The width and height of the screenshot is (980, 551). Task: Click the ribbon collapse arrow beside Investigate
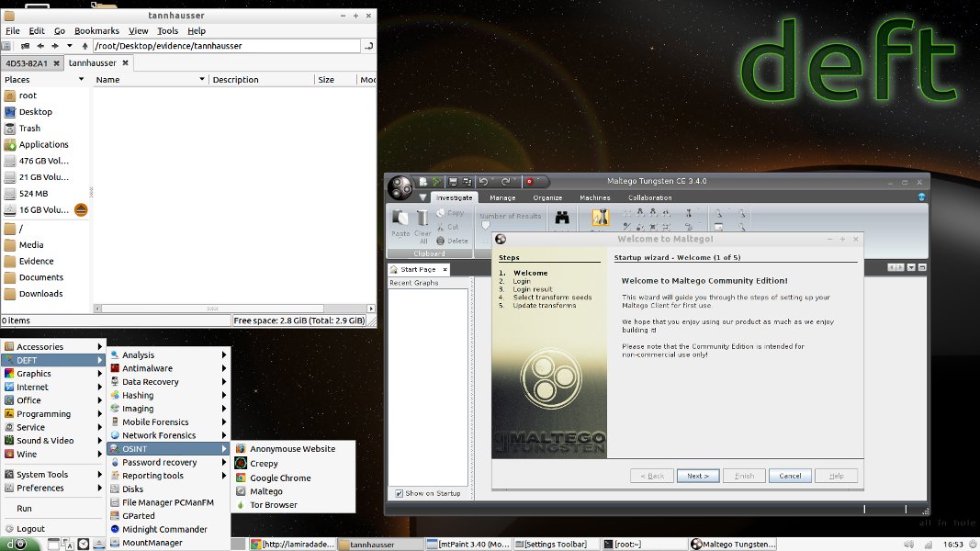[422, 197]
